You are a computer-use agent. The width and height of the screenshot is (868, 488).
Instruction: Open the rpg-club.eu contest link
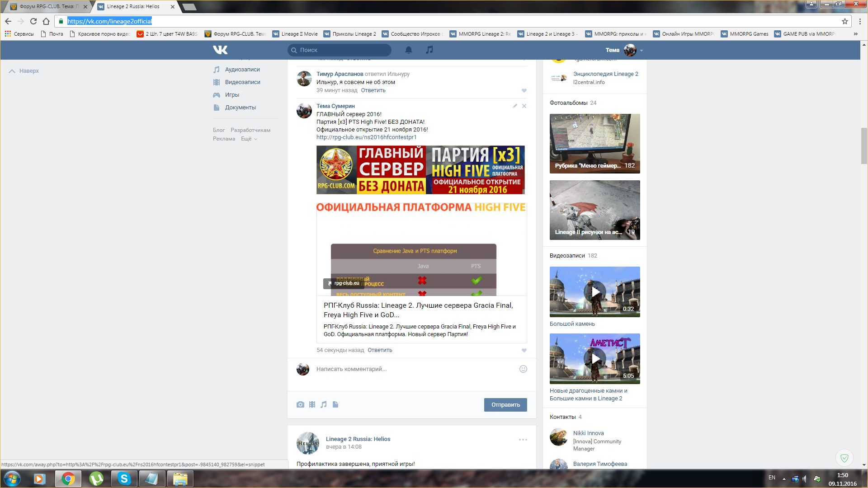point(366,137)
